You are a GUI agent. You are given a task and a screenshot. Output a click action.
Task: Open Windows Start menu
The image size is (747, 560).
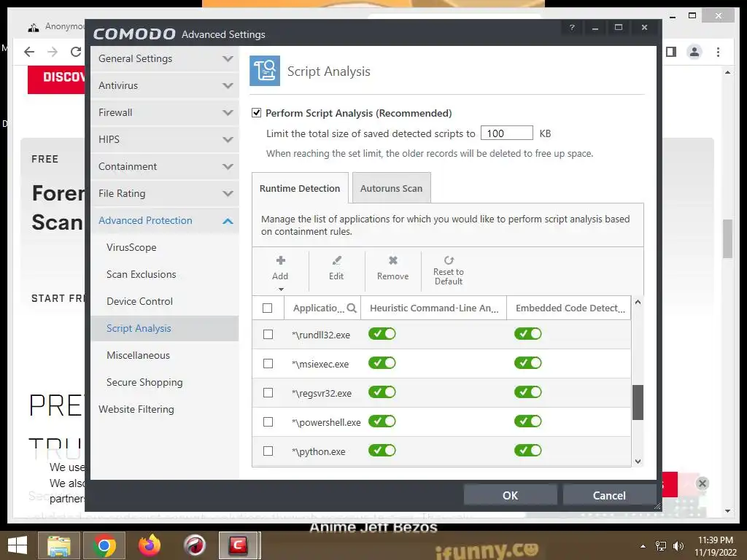point(18,545)
